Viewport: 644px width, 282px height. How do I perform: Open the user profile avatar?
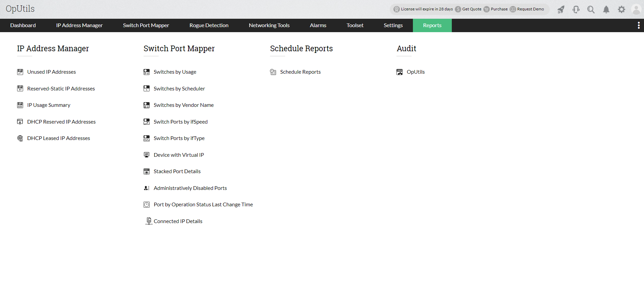[636, 9]
